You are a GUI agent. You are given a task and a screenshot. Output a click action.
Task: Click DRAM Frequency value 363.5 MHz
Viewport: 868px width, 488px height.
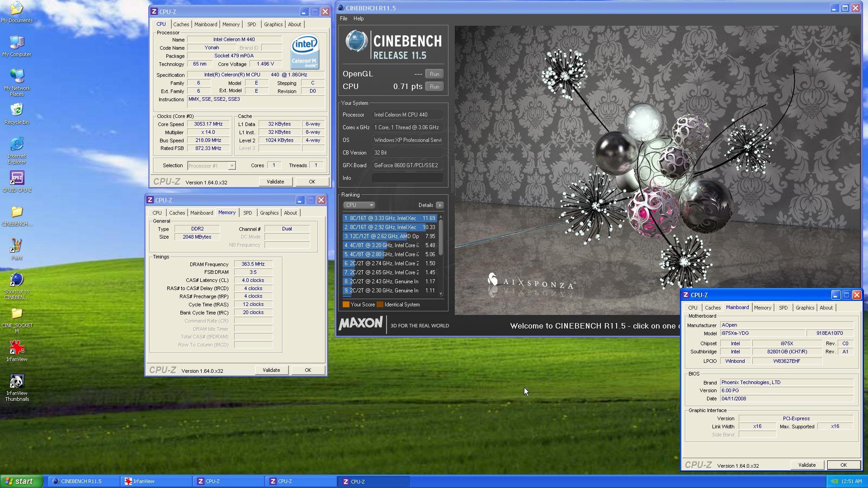pos(253,264)
